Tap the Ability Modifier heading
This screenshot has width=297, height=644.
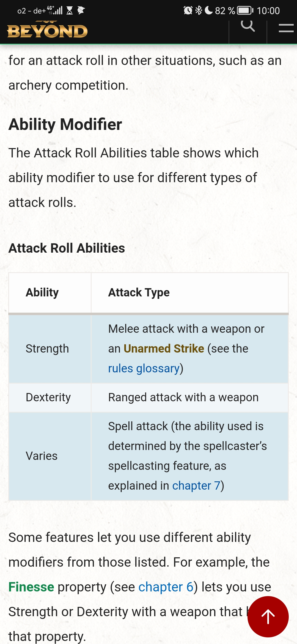65,124
